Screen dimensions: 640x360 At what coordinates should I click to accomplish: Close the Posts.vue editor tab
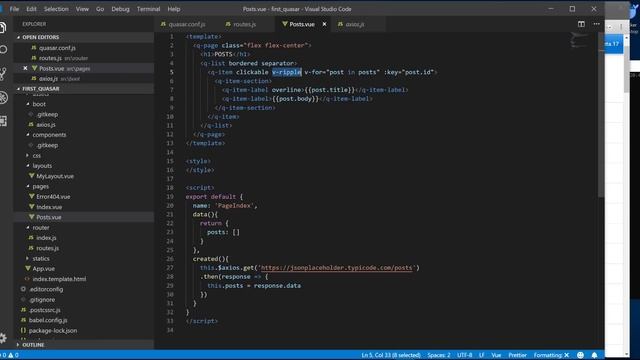click(x=324, y=24)
